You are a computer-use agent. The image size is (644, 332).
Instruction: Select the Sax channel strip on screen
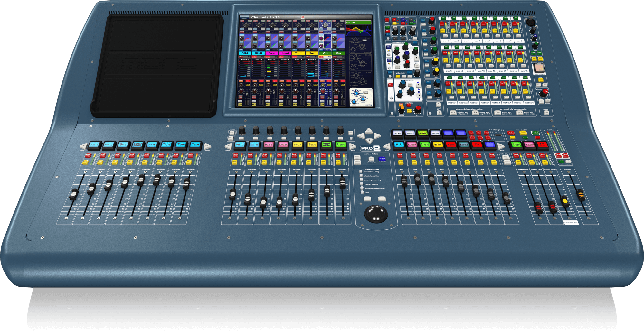coord(312,53)
